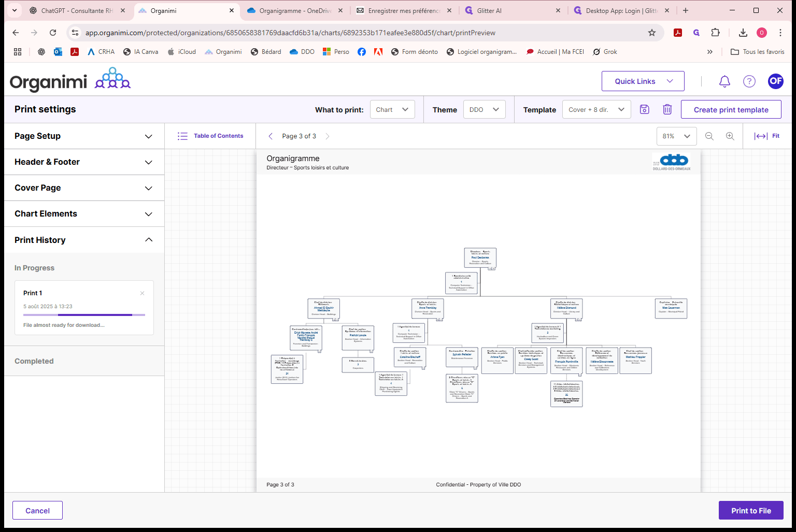The height and width of the screenshot is (532, 796).
Task: Zoom out the print preview
Action: click(709, 136)
